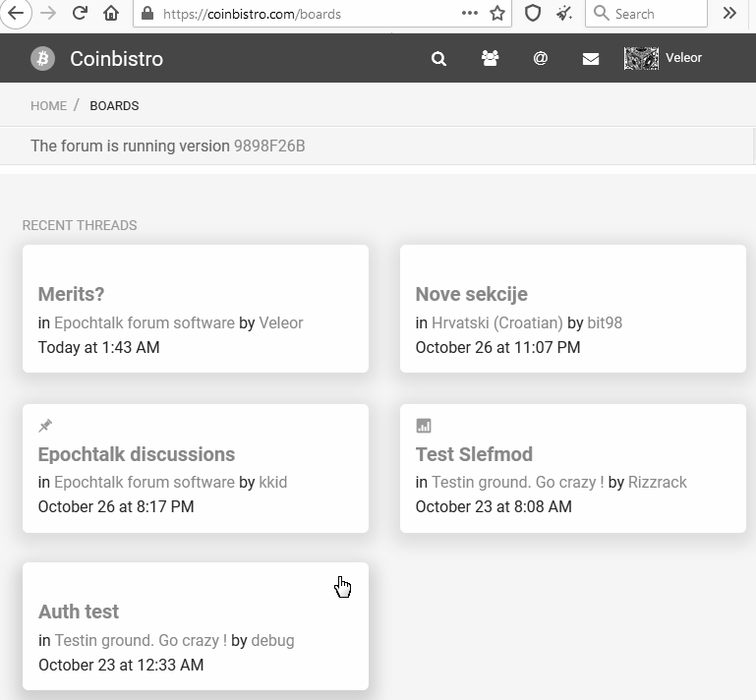Open Testin ground board on Test Slefmod card
756x700 pixels.
518,482
